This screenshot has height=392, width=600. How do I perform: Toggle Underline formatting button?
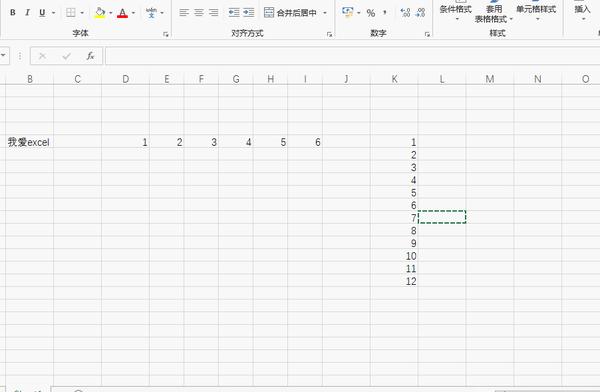tap(42, 13)
